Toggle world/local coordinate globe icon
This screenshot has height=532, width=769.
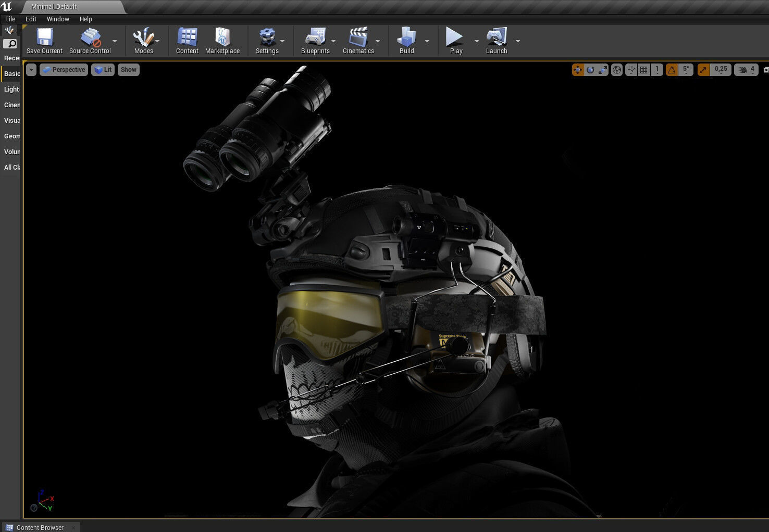(x=617, y=70)
